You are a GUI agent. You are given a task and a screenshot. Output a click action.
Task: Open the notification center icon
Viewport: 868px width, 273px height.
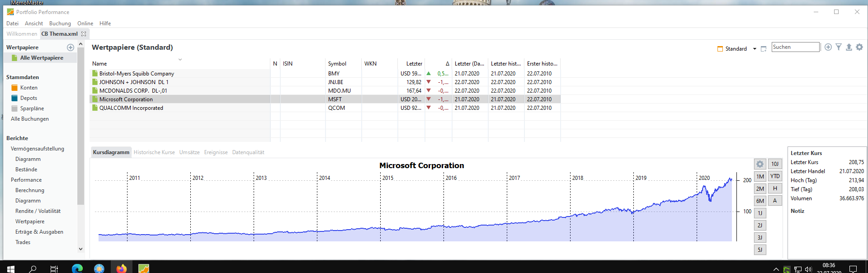coord(853,269)
